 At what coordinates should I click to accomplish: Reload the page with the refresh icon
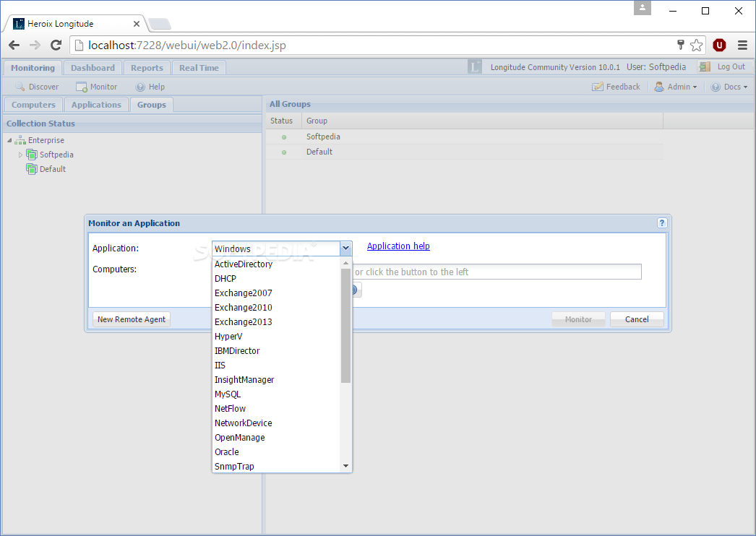(56, 46)
